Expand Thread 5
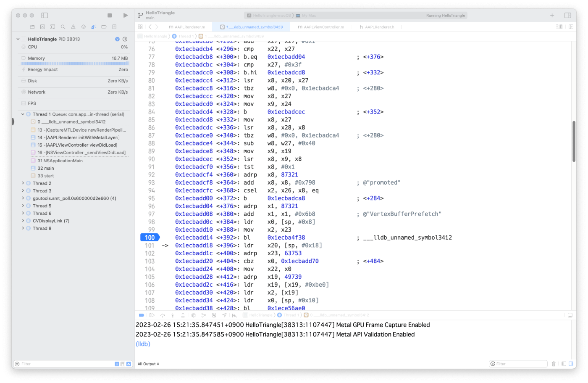Screen dimensions: 588x383 tap(23, 206)
